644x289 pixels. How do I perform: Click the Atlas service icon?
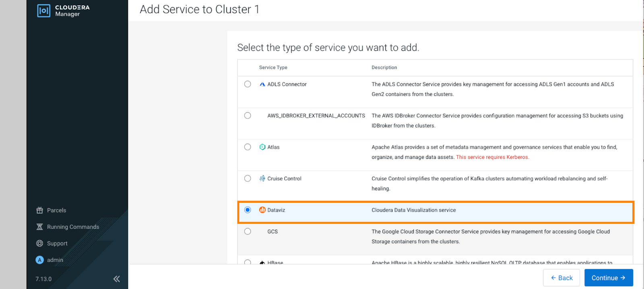(262, 147)
